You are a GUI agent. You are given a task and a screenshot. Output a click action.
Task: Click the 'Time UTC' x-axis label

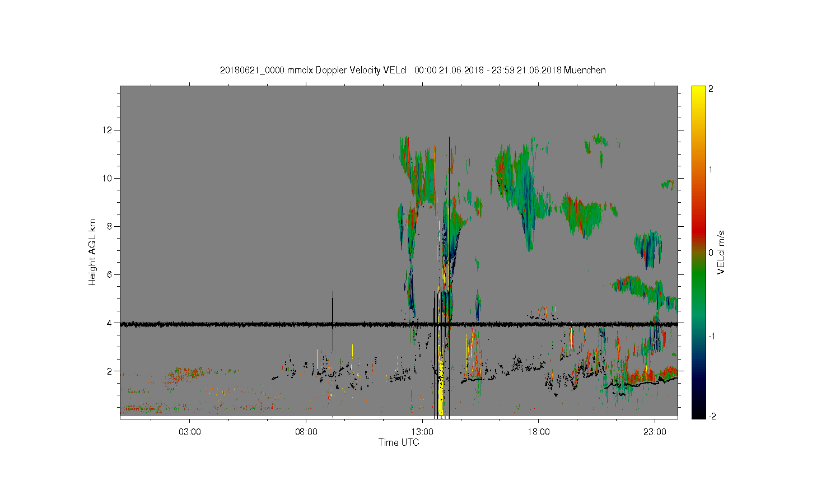399,442
